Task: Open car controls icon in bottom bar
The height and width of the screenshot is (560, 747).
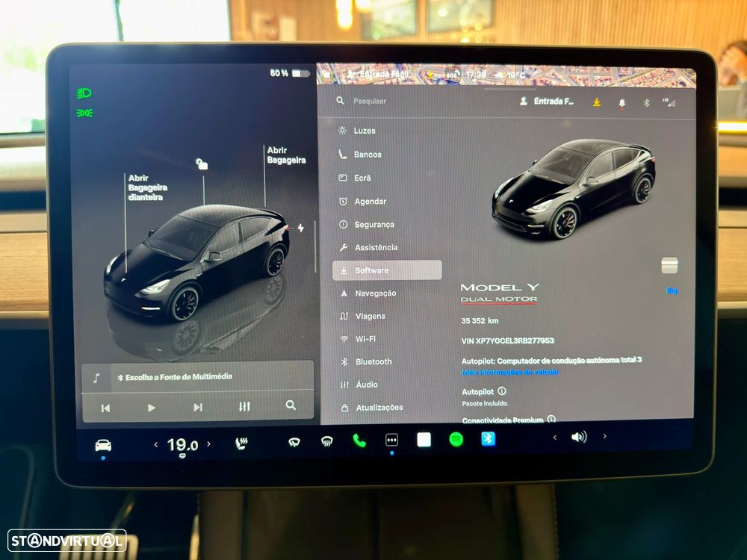Action: [103, 446]
